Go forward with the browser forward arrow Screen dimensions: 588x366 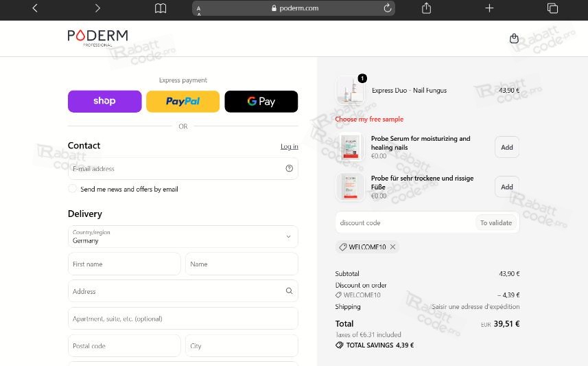[97, 8]
